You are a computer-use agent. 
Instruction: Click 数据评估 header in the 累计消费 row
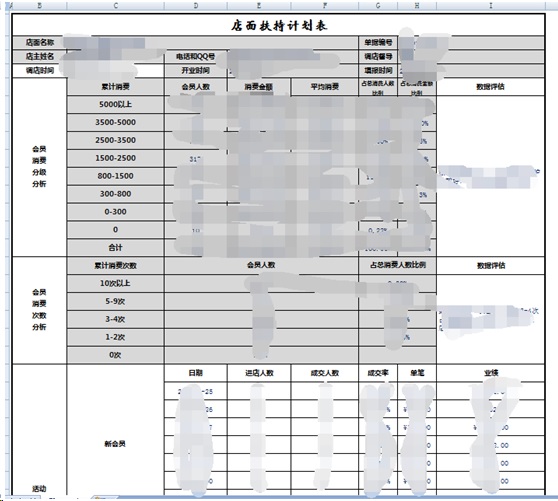click(491, 86)
